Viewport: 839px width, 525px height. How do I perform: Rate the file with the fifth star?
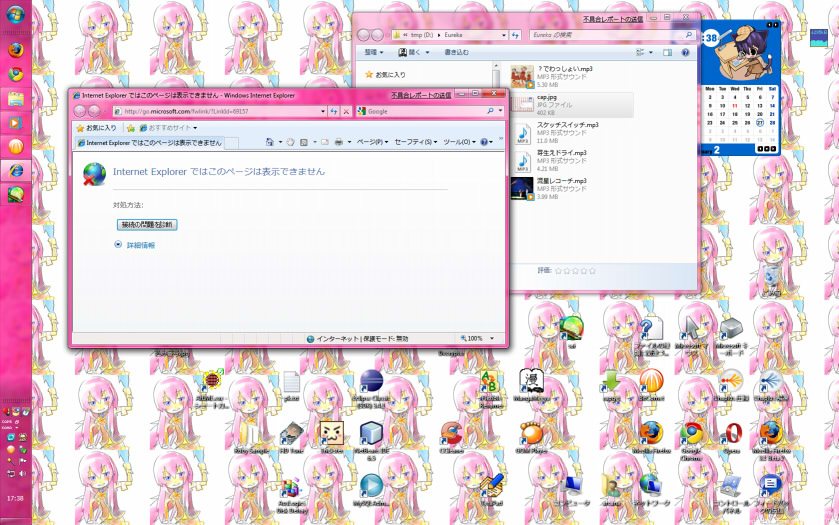pos(592,271)
